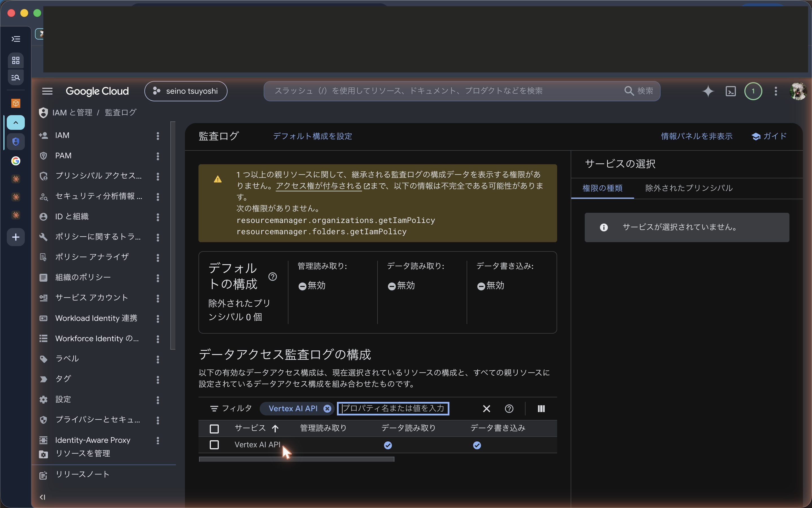Click the left navigation vertical scrollbar

tap(173, 235)
